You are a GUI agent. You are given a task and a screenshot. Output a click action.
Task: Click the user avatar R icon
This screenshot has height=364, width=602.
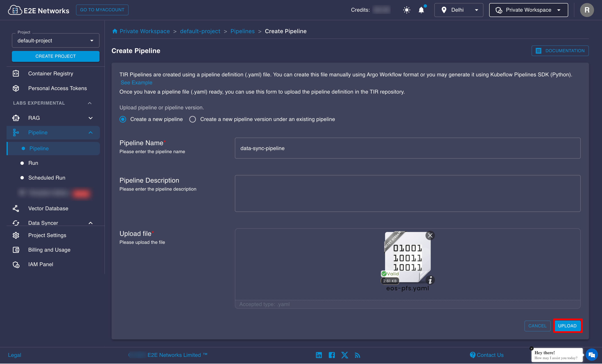[587, 10]
